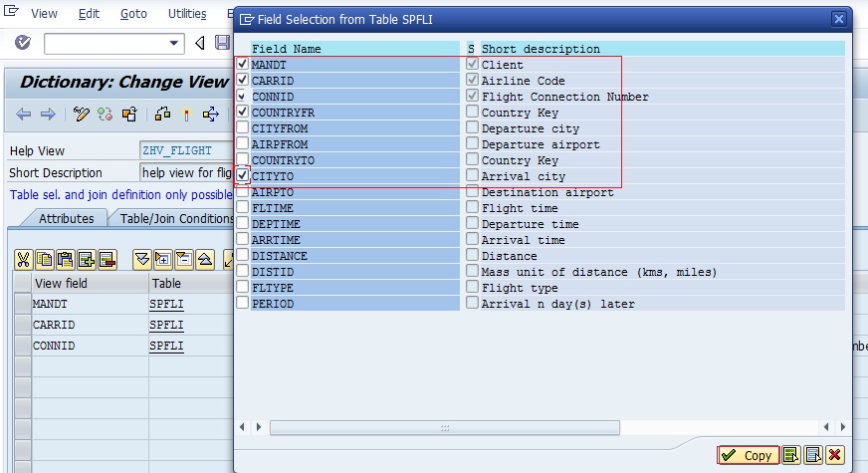Click the green checkmark Enter icon in toolbar

[23, 42]
